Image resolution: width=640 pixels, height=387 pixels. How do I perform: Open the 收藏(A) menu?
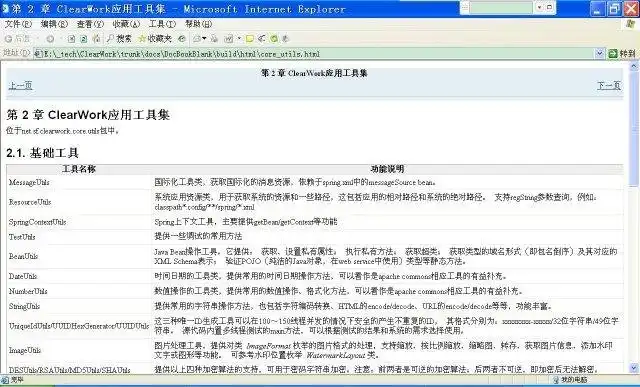coord(126,24)
